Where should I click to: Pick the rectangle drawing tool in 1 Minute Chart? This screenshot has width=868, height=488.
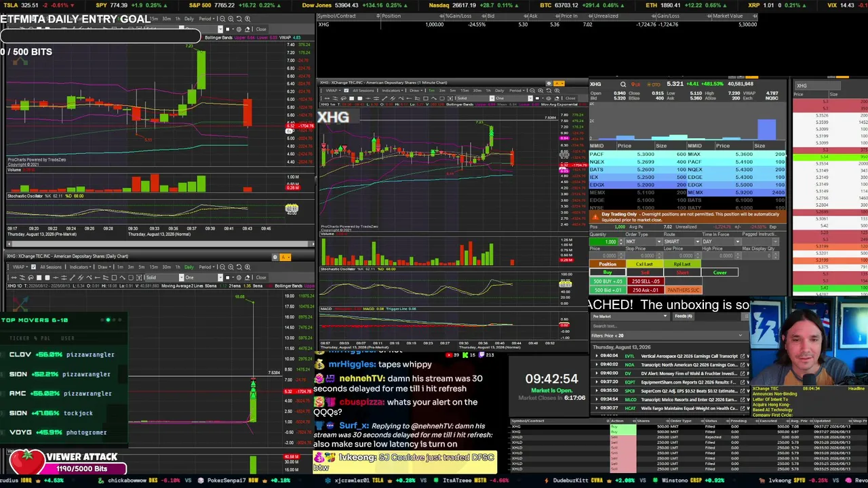click(426, 98)
